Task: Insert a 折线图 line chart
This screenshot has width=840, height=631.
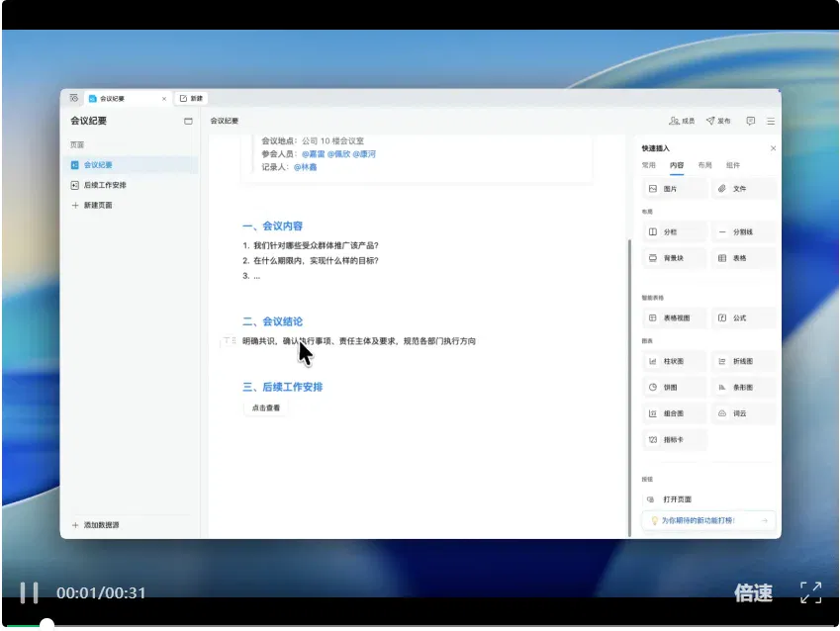Action: tap(743, 362)
